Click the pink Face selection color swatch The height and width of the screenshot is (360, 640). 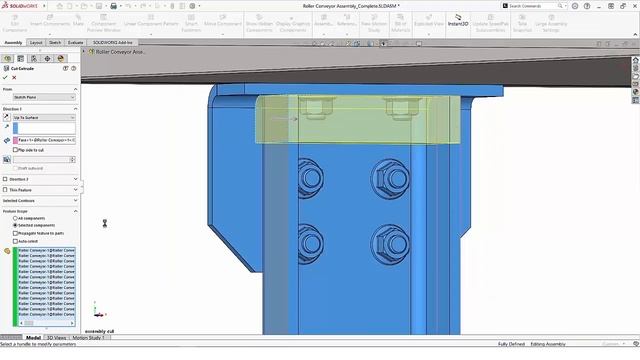pos(16,140)
